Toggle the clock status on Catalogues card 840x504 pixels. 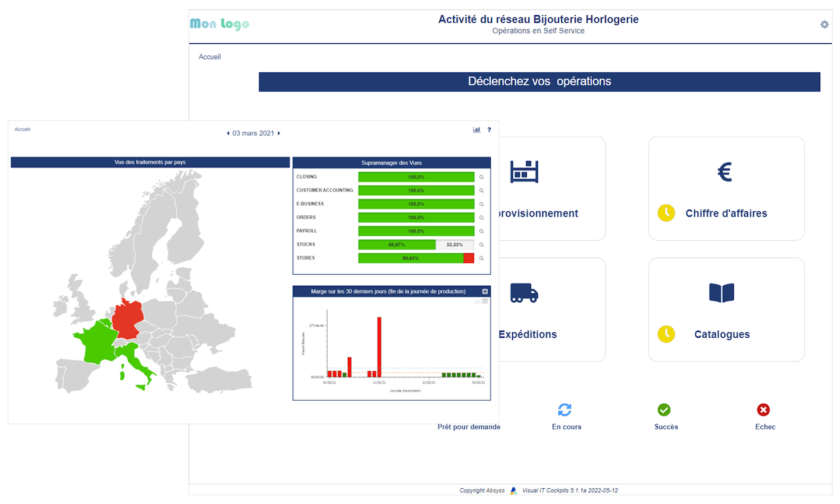pyautogui.click(x=666, y=334)
